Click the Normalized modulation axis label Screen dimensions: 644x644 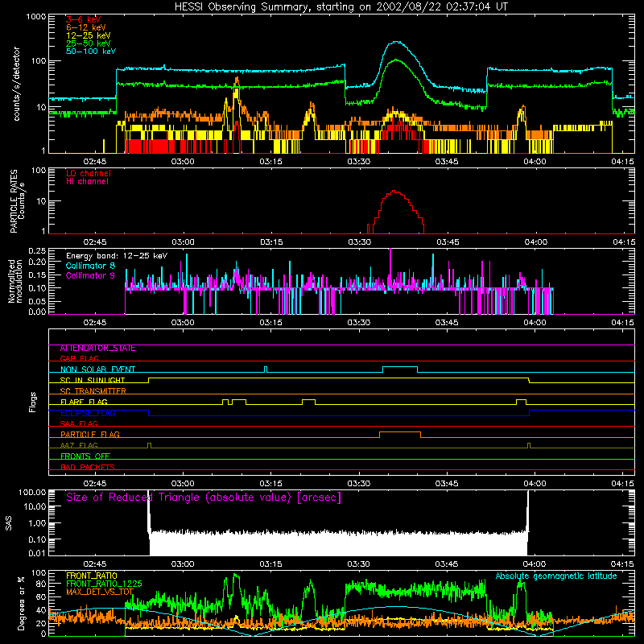point(15,281)
